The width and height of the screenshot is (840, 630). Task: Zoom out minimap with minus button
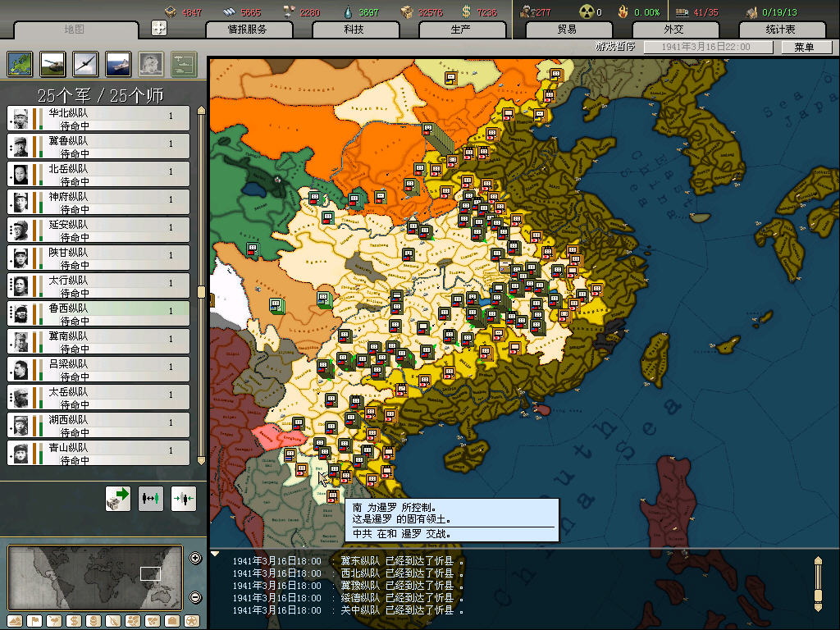coord(195,597)
